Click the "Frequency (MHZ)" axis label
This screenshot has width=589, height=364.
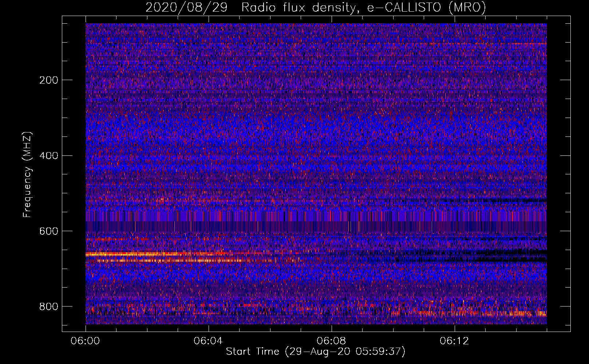(27, 174)
